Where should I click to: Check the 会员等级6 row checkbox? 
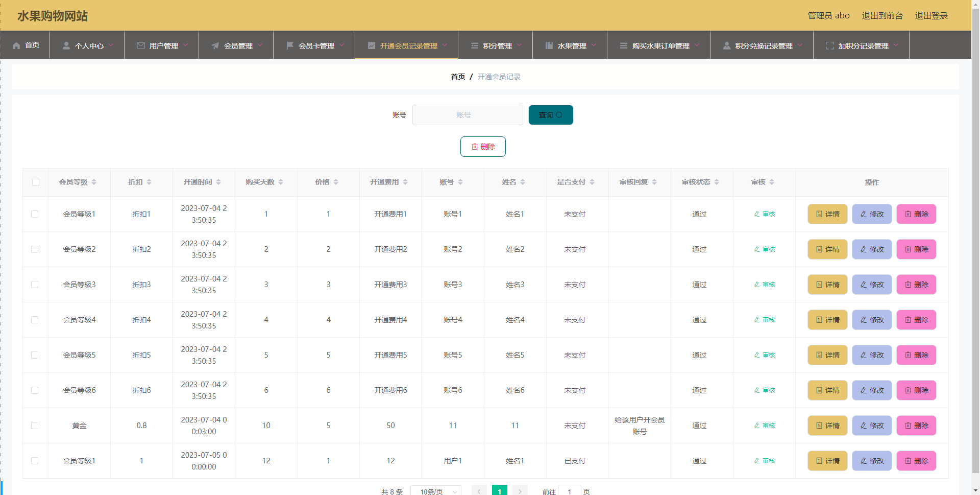point(35,390)
